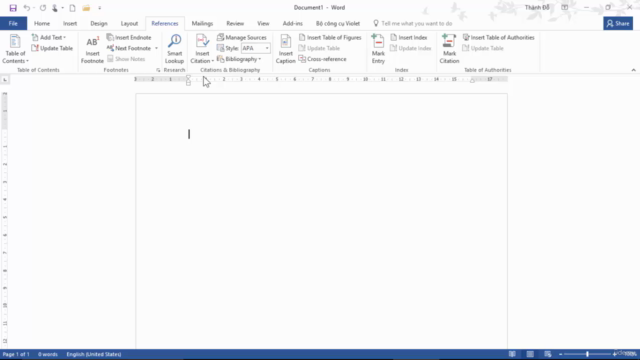
Task: Switch to the Insert tab
Action: [70, 23]
